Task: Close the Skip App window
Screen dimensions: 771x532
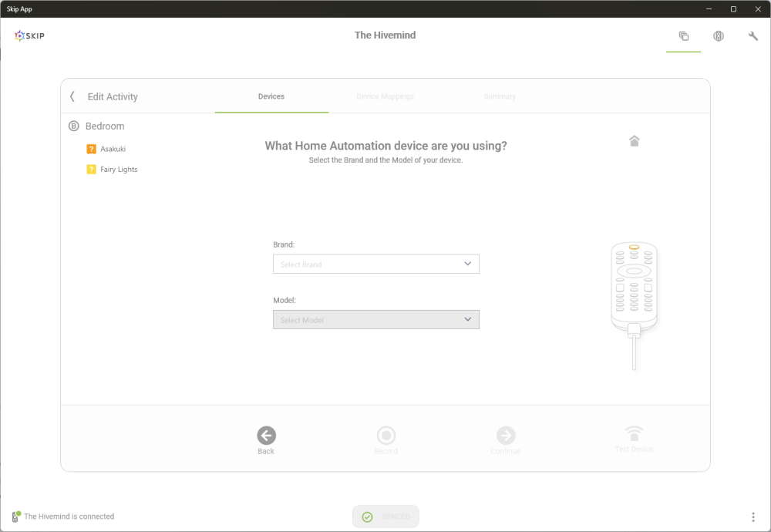Action: (758, 8)
